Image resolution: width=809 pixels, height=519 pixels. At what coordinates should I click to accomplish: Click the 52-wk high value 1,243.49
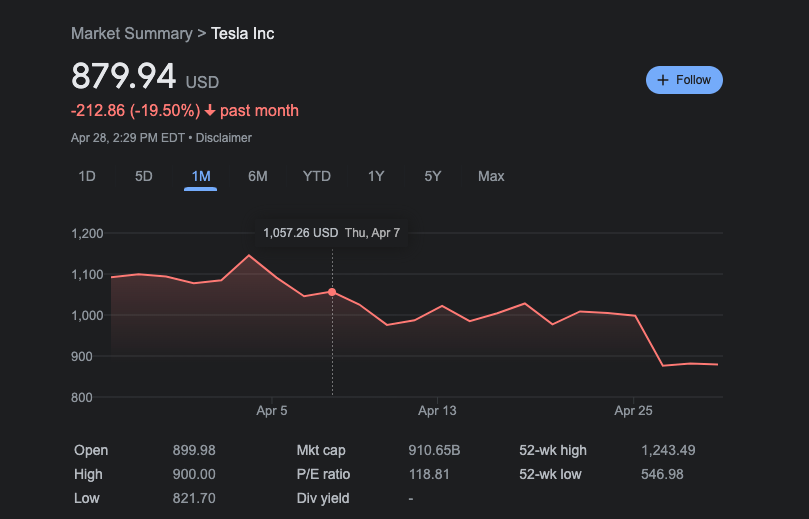coord(668,451)
